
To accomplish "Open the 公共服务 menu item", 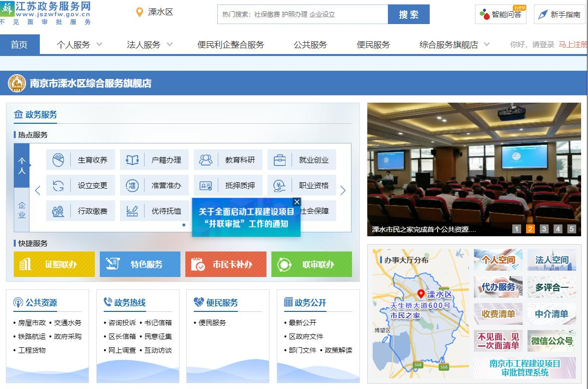I will [x=310, y=45].
